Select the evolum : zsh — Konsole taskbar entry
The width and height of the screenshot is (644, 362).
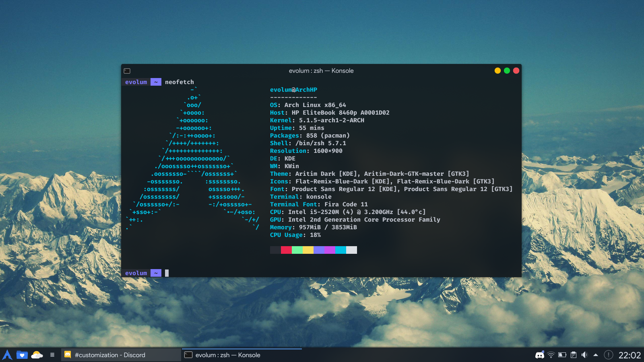(x=242, y=355)
